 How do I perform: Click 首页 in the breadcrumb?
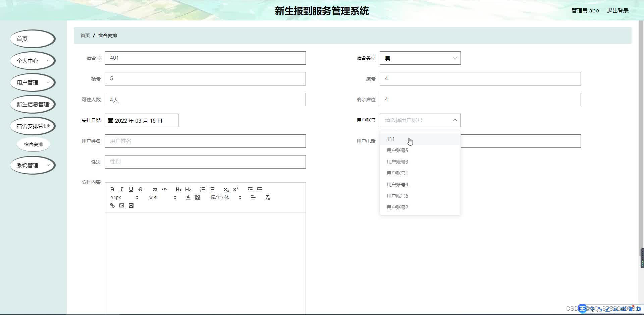[85, 36]
